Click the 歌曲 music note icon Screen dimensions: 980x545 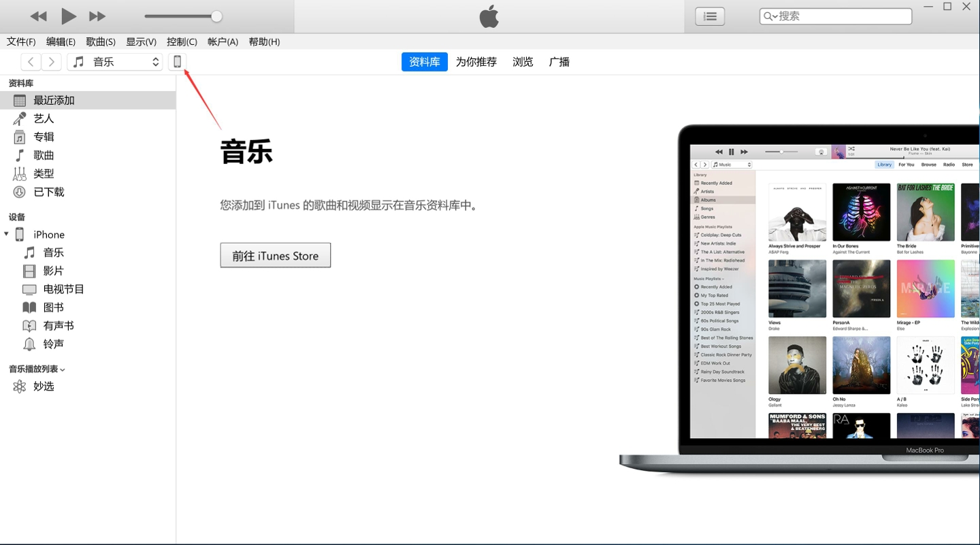(20, 155)
